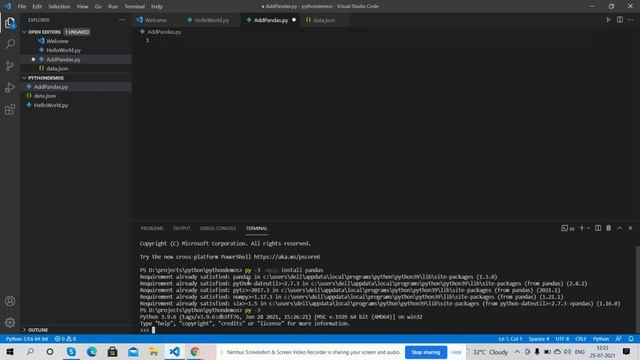Open Explorer Views and More Actions ellipsis
The width and height of the screenshot is (640, 360).
click(x=122, y=20)
